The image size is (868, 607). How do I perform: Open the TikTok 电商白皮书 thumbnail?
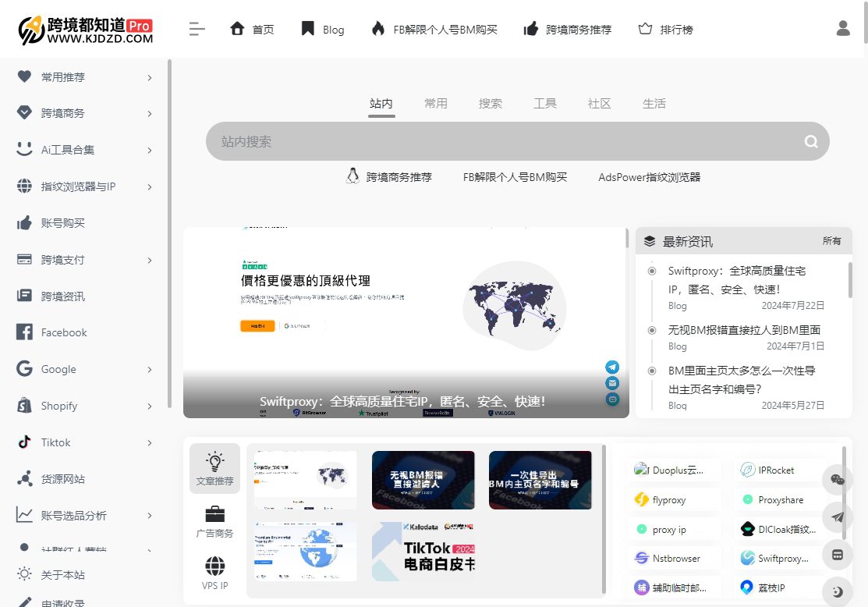click(423, 551)
